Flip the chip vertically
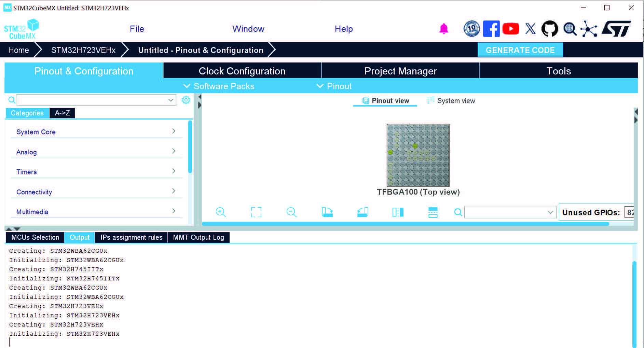This screenshot has width=644, height=348. pos(433,212)
